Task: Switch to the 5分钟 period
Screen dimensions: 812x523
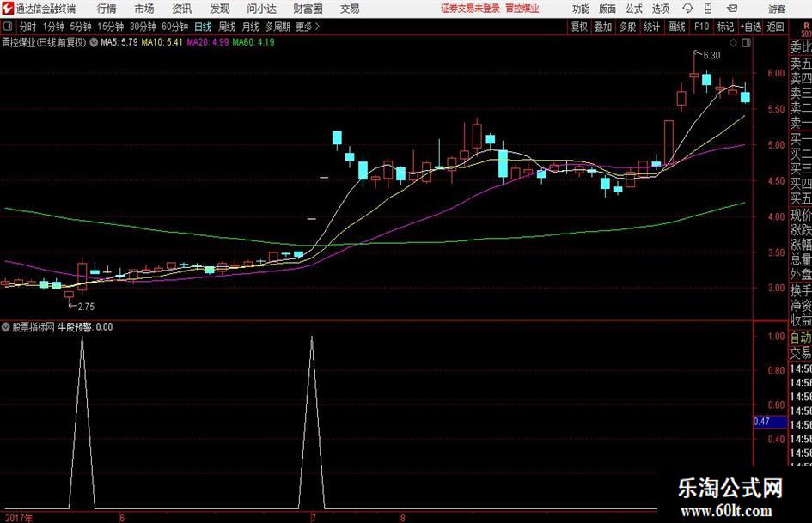Action: click(81, 27)
